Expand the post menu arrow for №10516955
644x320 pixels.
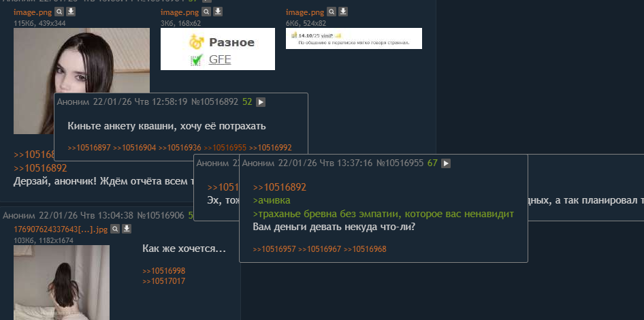[x=446, y=163]
